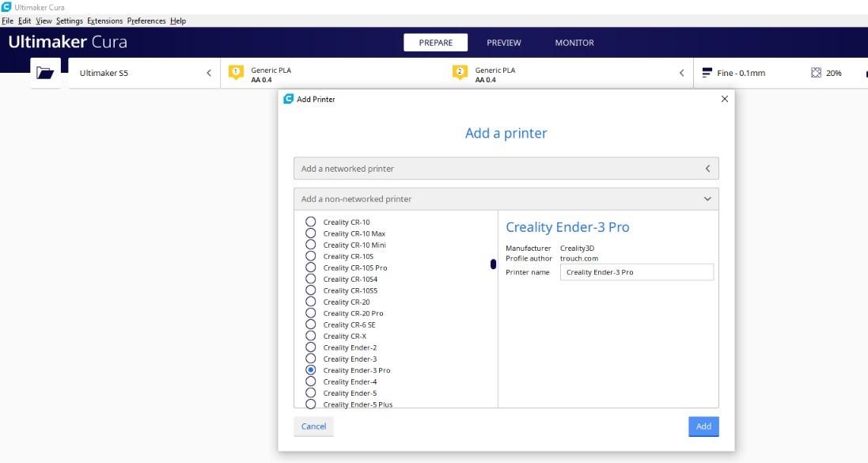Screen dimensions: 868x463
Task: Open the Edit menu
Action: 25,21
